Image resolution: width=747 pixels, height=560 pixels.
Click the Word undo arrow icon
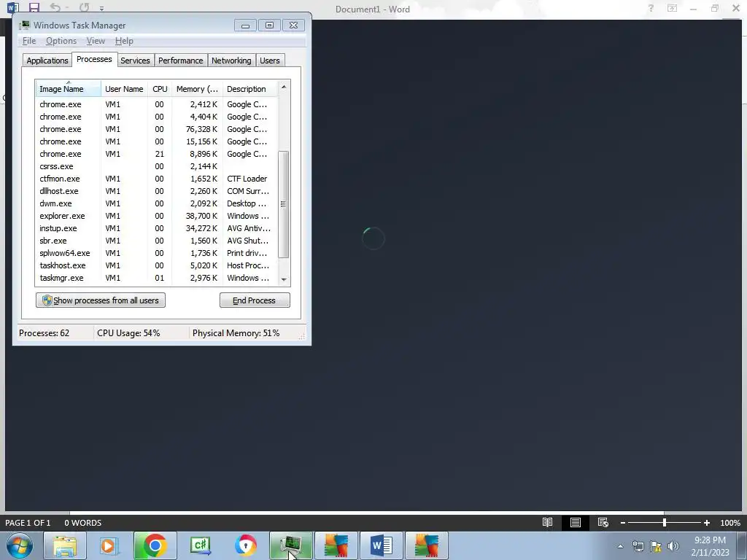(55, 7)
